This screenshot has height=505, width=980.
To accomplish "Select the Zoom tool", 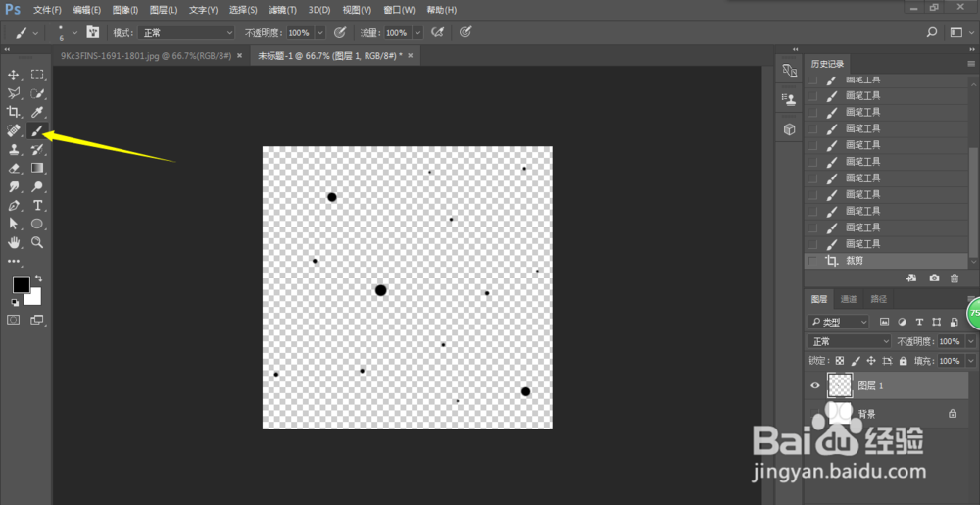I will [x=37, y=242].
